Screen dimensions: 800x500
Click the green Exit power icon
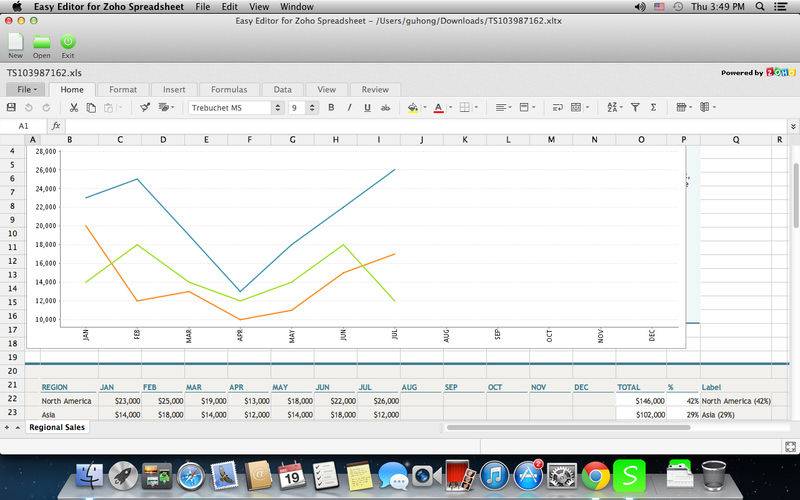pos(68,42)
